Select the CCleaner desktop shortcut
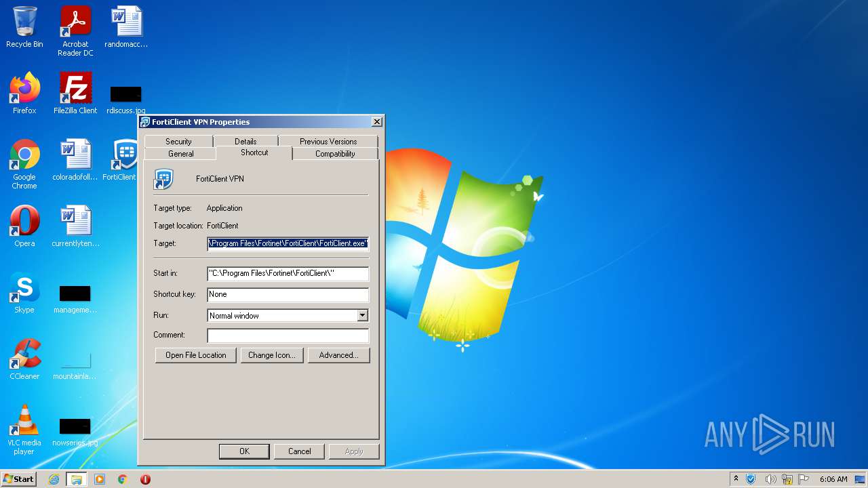The width and height of the screenshot is (868, 488). 24,359
